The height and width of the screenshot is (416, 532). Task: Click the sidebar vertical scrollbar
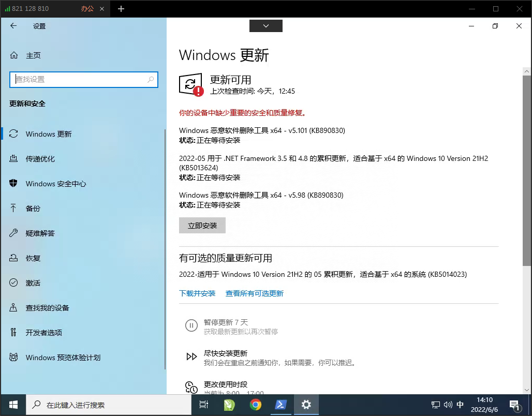(x=165, y=249)
